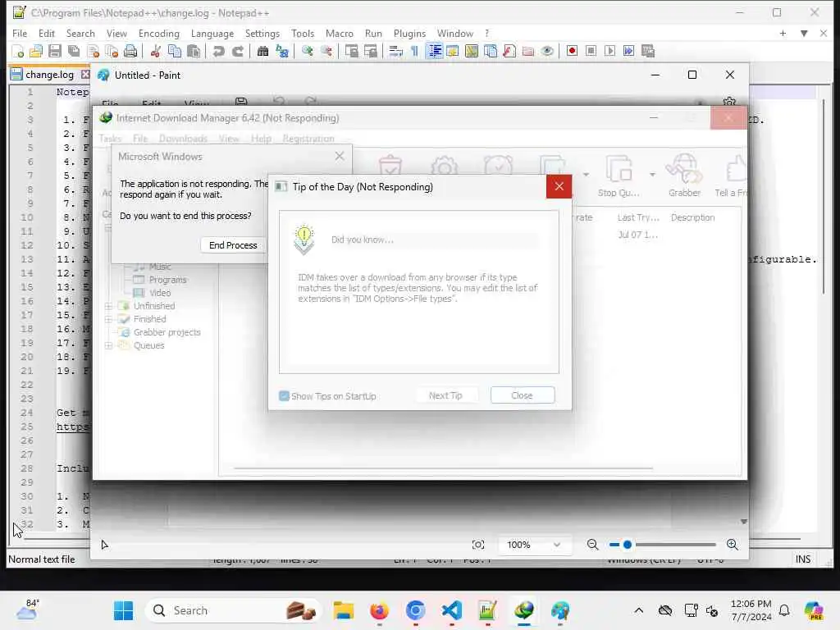The image size is (840, 630).
Task: Expand the Unfinished category in IDM tree
Action: click(x=109, y=307)
